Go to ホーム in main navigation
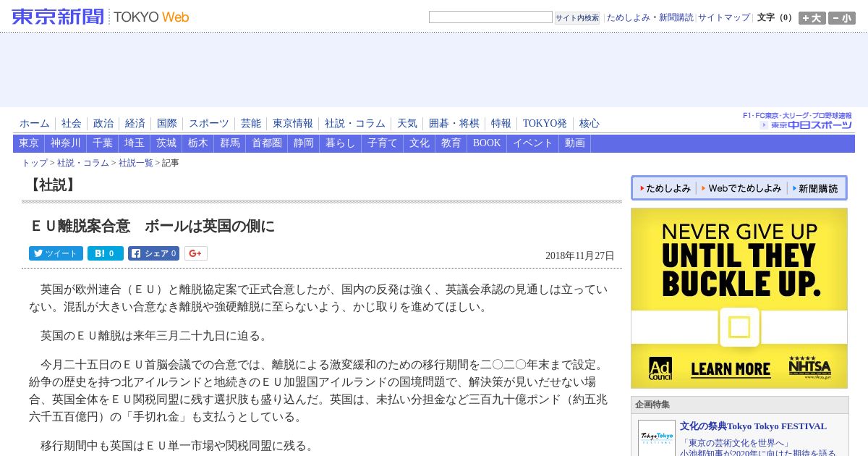868x456 pixels. [35, 124]
